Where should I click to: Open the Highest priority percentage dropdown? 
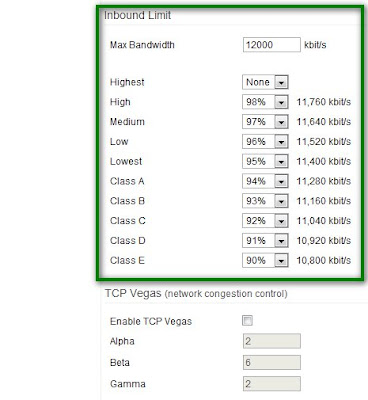(x=265, y=82)
